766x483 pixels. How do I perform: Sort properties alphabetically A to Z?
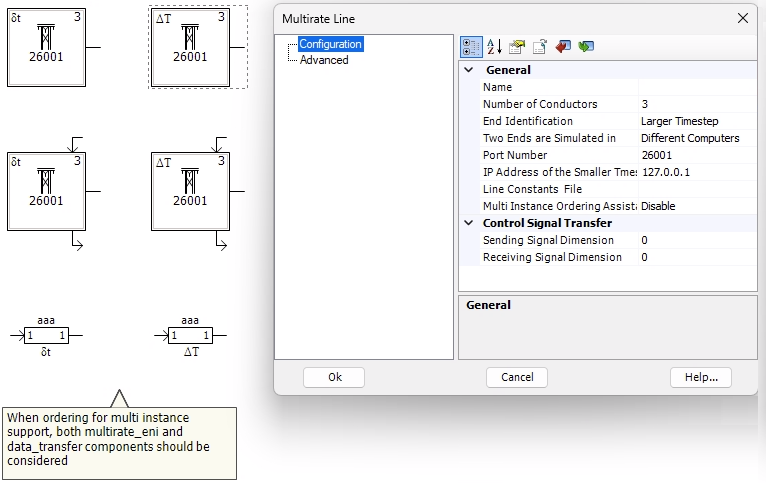pyautogui.click(x=494, y=47)
